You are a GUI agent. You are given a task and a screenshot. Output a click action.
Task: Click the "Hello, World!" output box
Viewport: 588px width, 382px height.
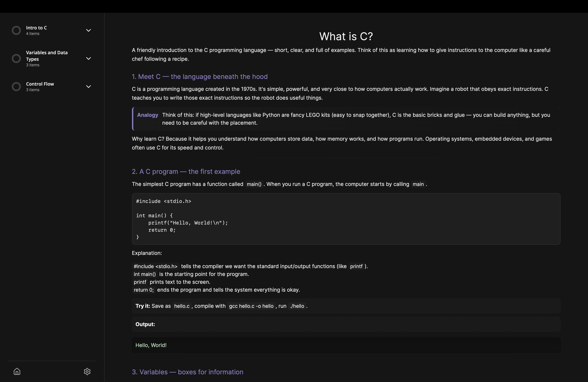(x=346, y=345)
